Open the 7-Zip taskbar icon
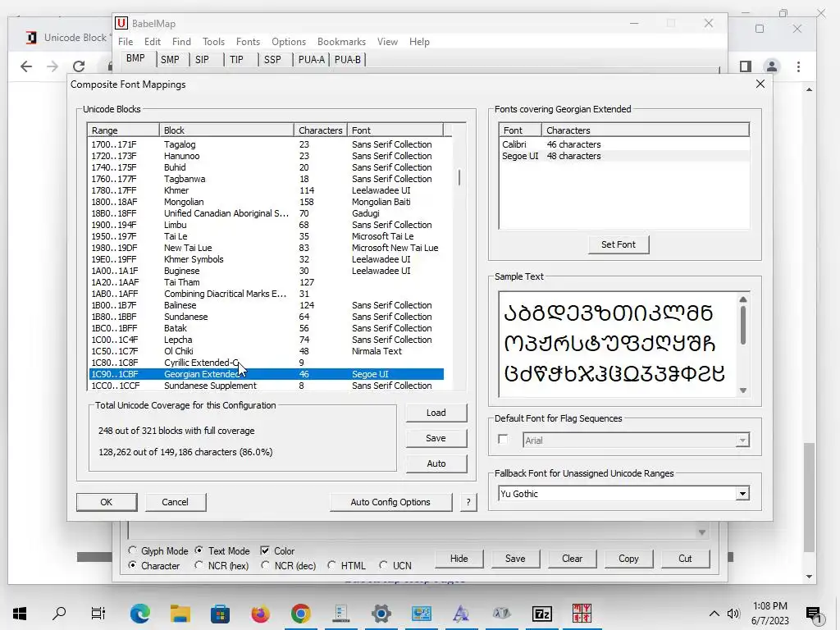 tap(541, 613)
